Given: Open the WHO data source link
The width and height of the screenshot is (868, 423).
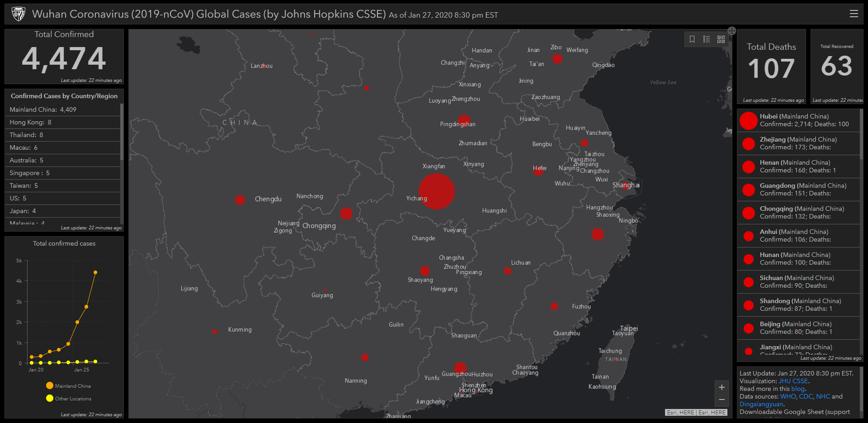Looking at the screenshot, I should click(788, 396).
